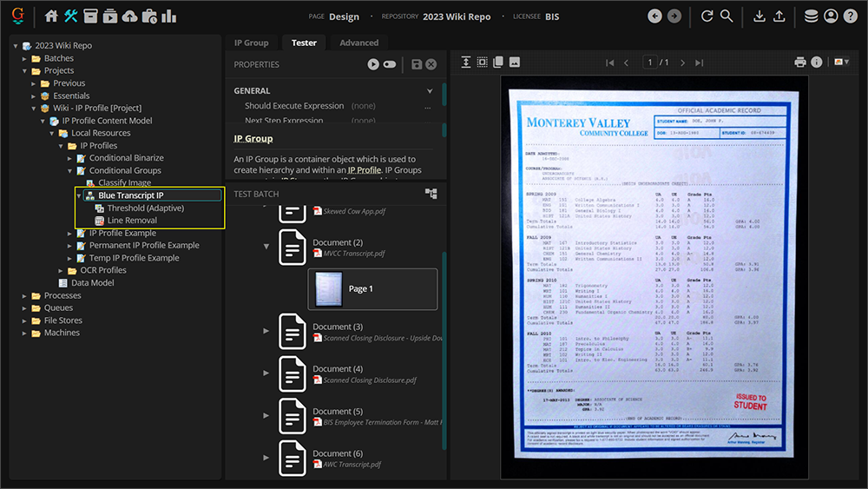Switch to the Advanced tab

click(x=358, y=43)
